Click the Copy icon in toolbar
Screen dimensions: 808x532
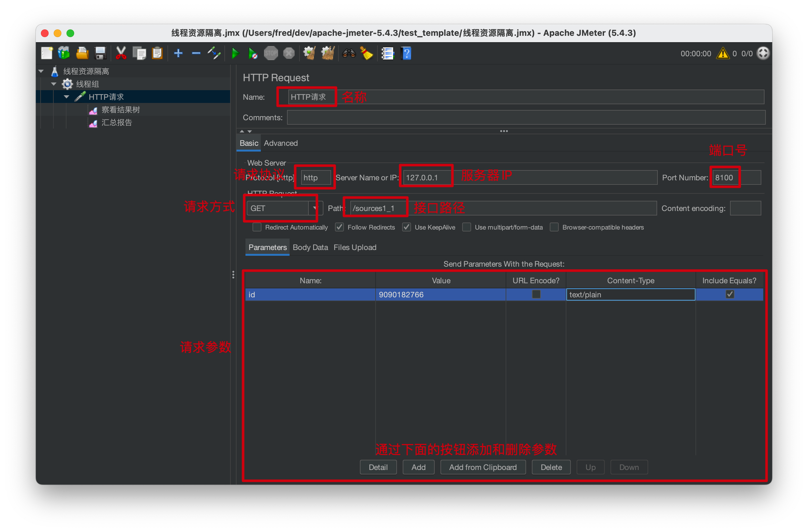139,53
